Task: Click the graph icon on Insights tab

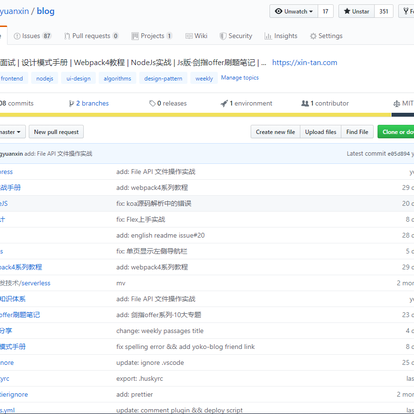Action: [268, 36]
